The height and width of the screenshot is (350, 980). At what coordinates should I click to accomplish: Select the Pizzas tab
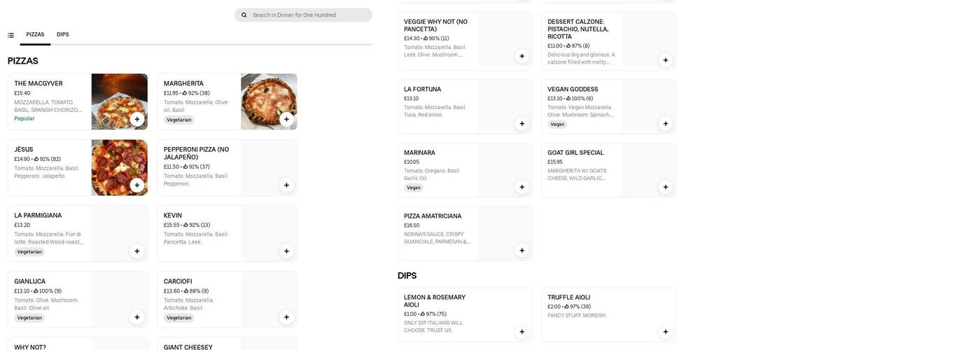[35, 34]
